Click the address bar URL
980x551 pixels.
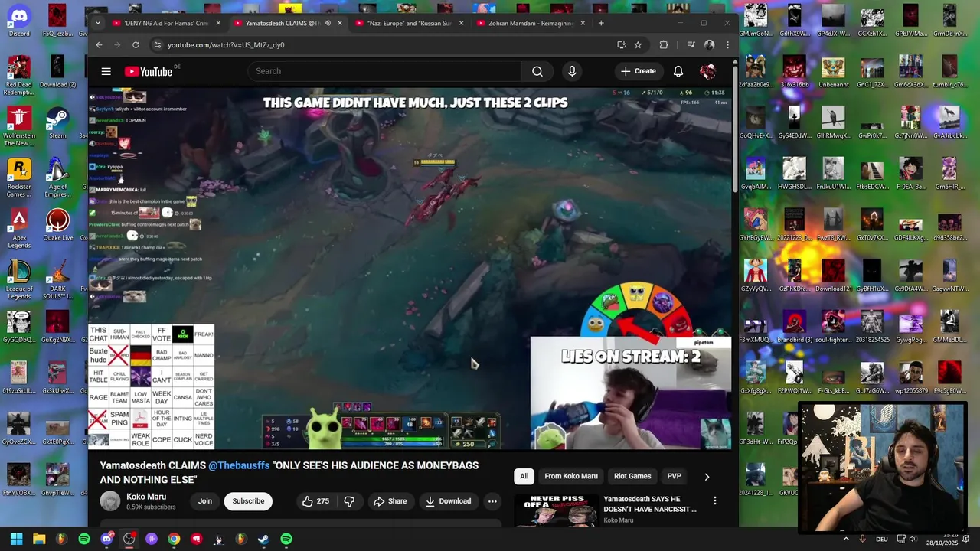click(226, 45)
